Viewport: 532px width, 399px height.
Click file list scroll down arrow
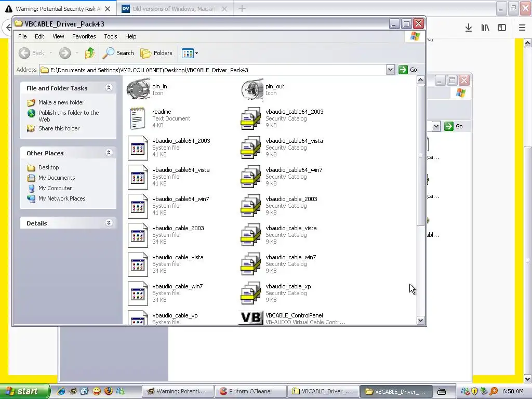tap(420, 320)
